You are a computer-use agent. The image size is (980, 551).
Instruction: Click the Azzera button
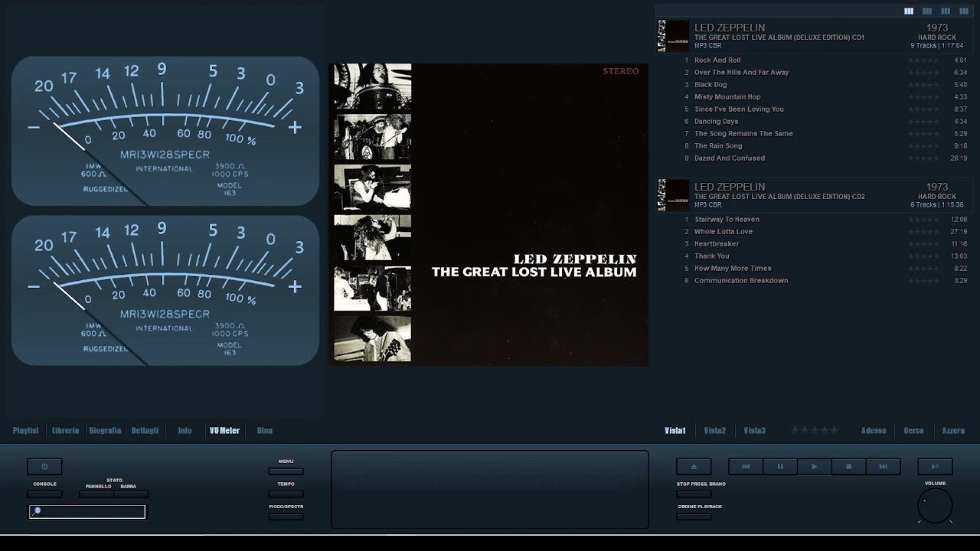click(953, 431)
